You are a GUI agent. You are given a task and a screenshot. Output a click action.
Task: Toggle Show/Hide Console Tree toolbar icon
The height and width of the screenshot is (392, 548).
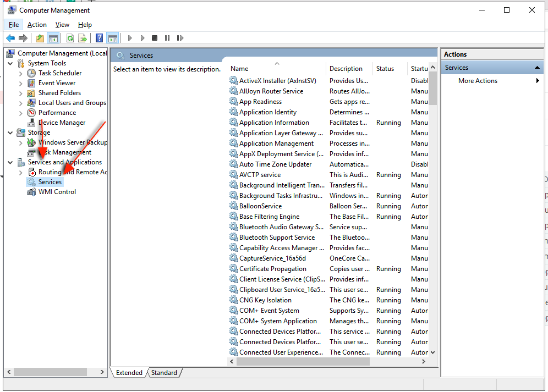click(53, 38)
